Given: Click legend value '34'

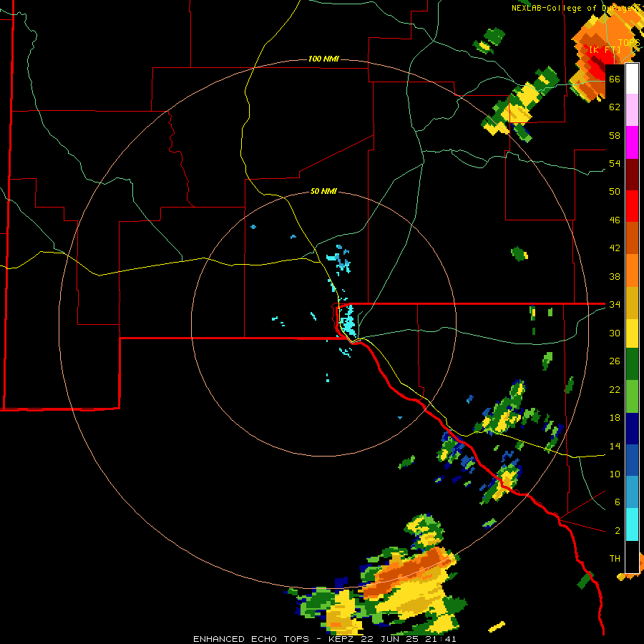Looking at the screenshot, I should (x=615, y=304).
